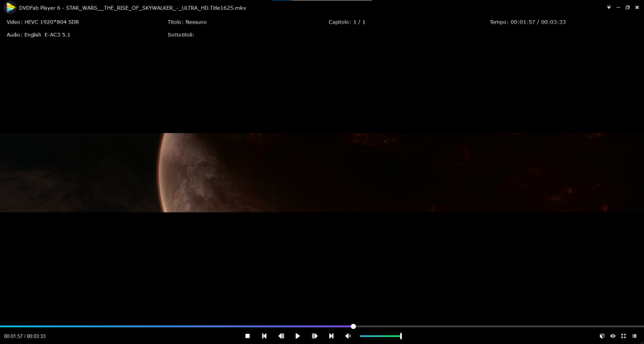
Task: Fast forward using the forward button
Action: click(x=314, y=336)
